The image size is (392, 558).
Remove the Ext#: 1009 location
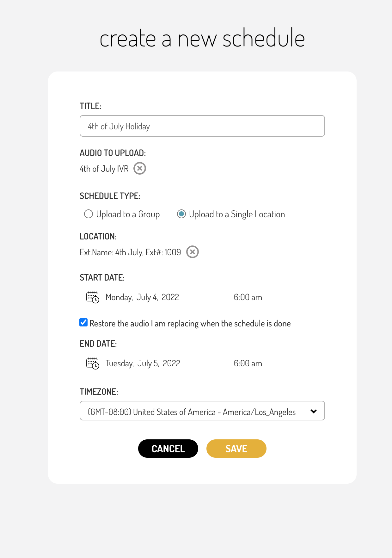click(193, 252)
